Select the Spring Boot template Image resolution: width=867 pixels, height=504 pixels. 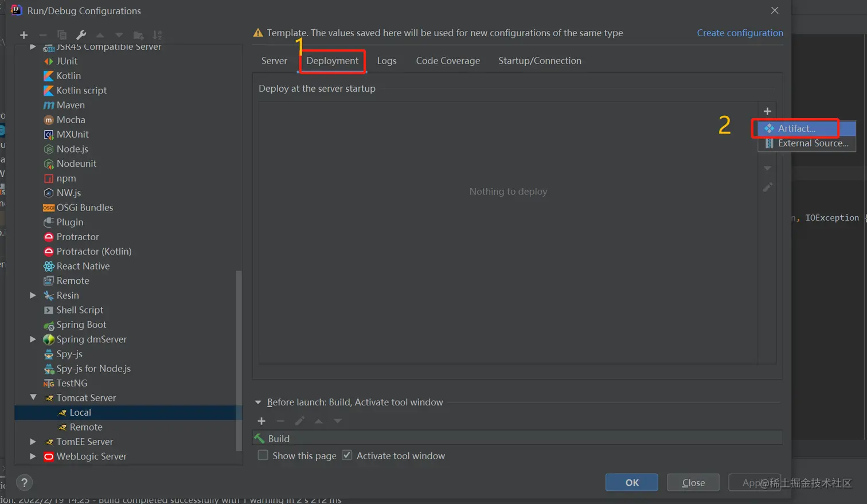81,325
